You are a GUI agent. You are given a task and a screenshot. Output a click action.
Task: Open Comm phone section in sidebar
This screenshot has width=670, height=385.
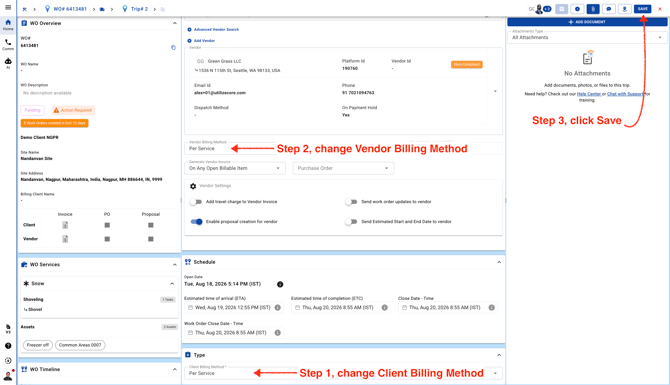click(x=8, y=44)
